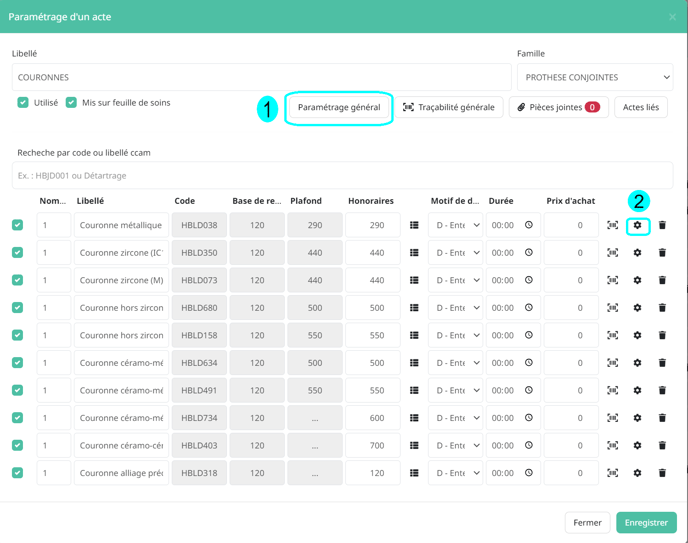The height and width of the screenshot is (543, 688).
Task: Open the Famille dropdown PROTHESE CONJOINTES
Action: point(595,77)
